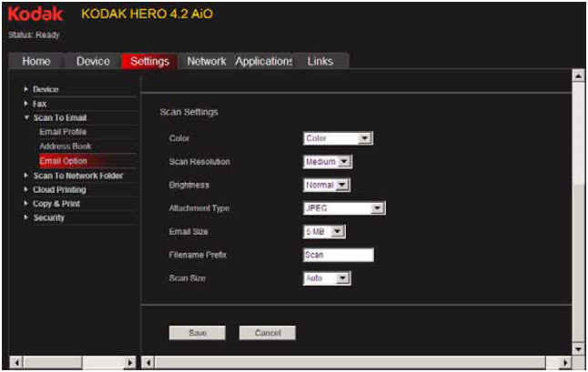Open the Scan Resolution dropdown
The image size is (588, 372).
click(x=327, y=162)
